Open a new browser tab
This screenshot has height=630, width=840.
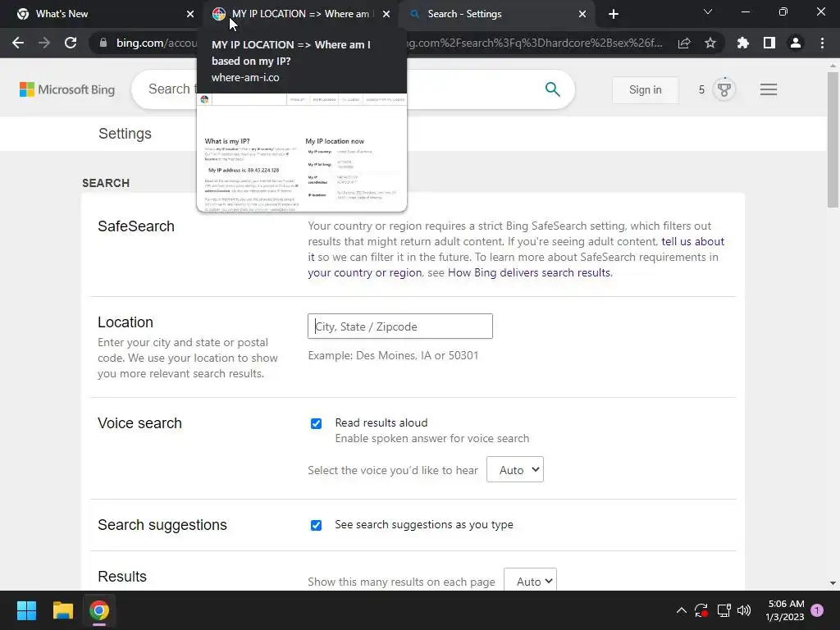click(614, 14)
